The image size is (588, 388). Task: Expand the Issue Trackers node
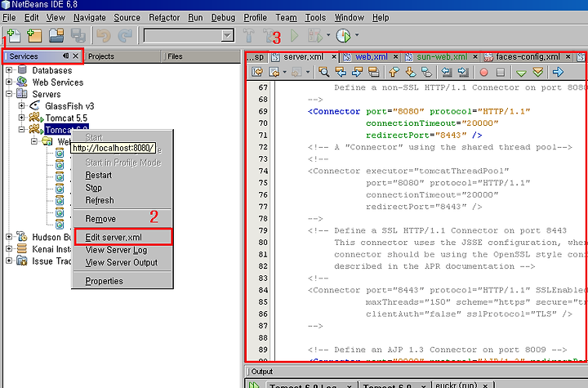click(9, 261)
